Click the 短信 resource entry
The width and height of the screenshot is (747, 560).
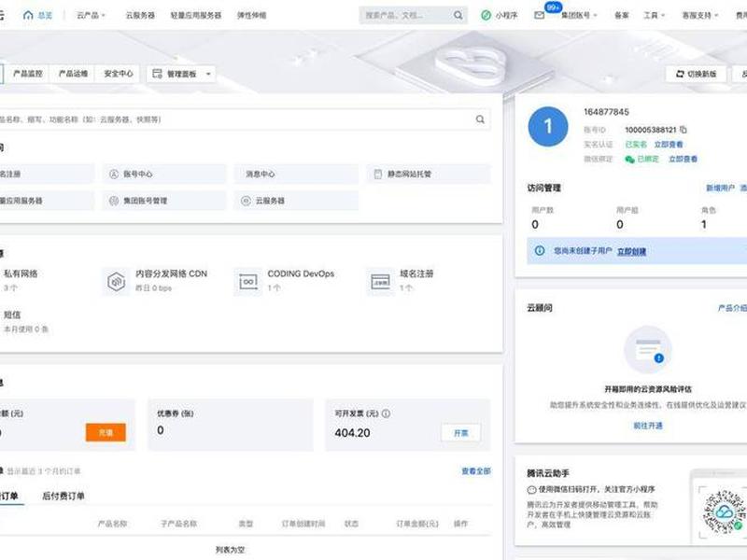click(x=24, y=322)
